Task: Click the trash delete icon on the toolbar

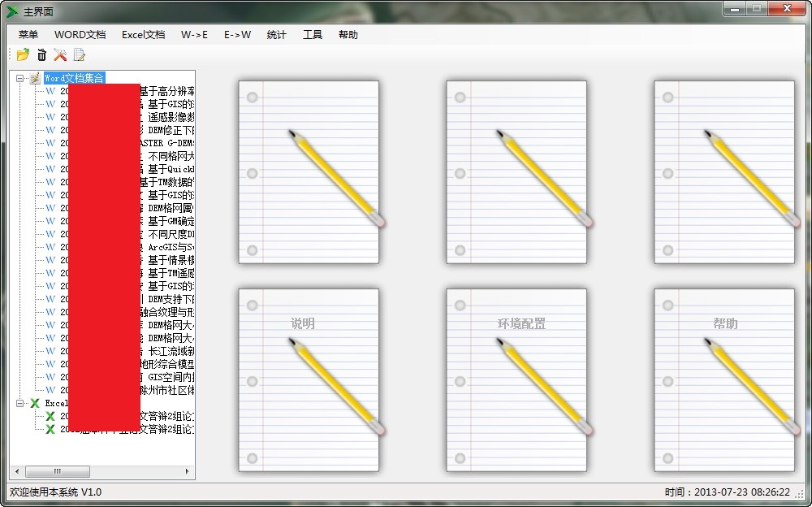Action: 41,54
